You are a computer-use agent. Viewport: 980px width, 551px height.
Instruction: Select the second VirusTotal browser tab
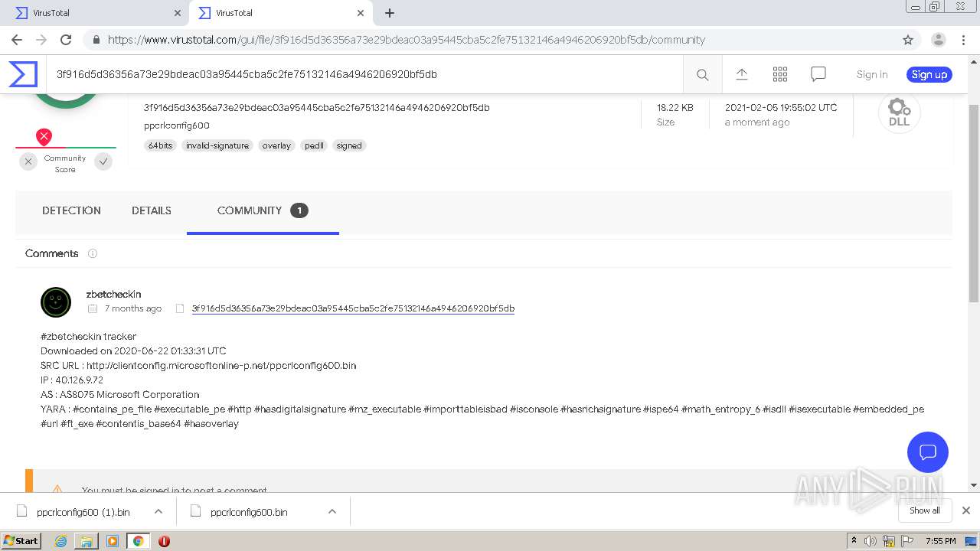[279, 13]
